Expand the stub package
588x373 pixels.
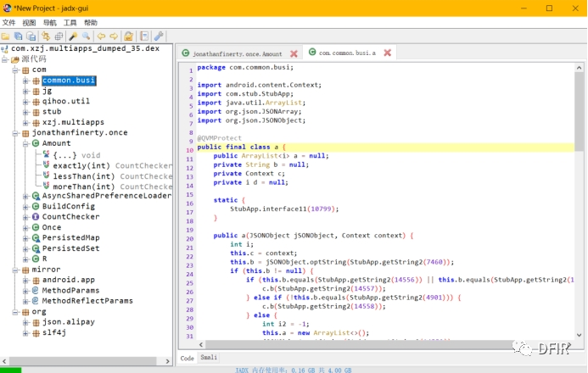[25, 112]
